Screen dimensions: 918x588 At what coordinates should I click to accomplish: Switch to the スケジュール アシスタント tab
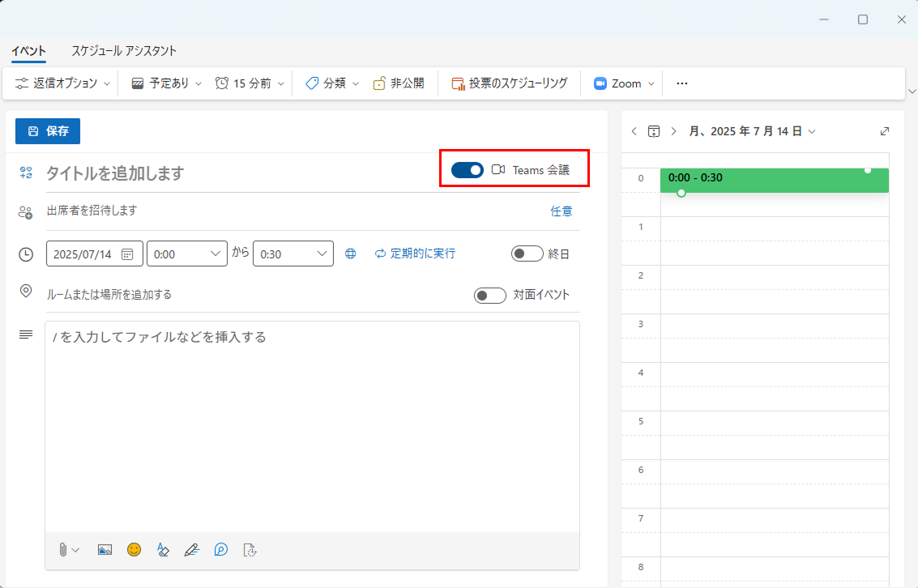(124, 51)
